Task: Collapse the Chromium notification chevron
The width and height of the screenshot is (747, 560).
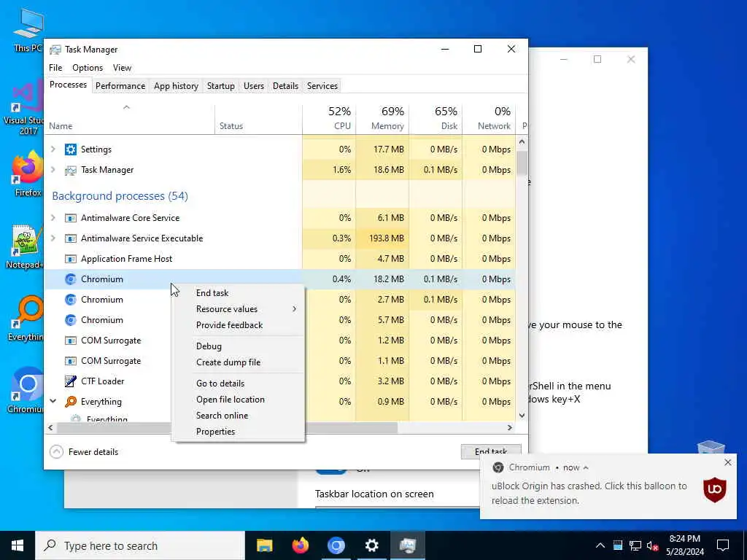Action: click(x=586, y=467)
